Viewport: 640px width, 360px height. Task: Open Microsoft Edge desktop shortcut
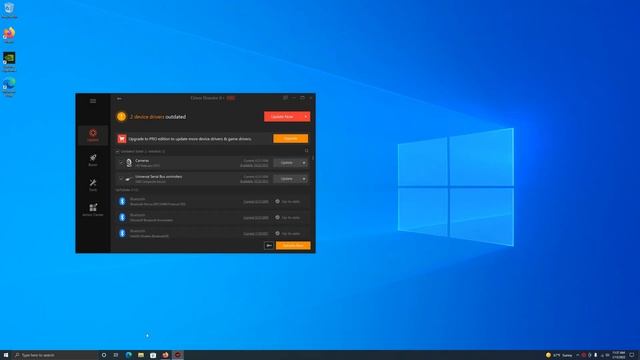[x=9, y=87]
